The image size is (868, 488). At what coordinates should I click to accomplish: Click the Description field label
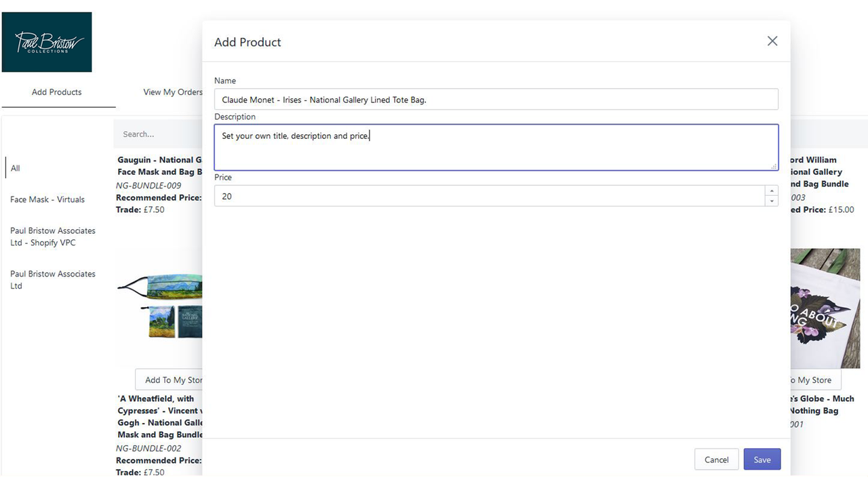[x=235, y=117]
